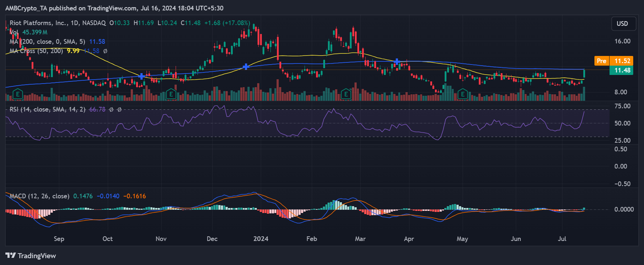Click the MACD line value -0.0140
The image size is (644, 265).
[108, 196]
